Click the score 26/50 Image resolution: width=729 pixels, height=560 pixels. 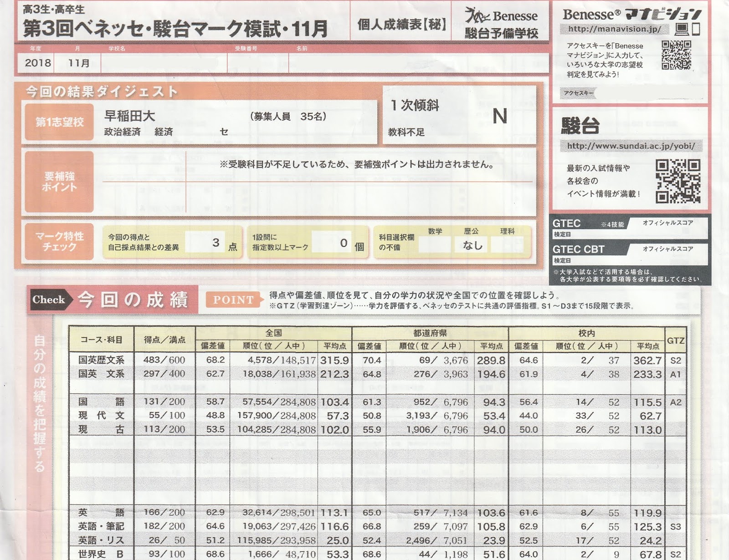tap(167, 540)
